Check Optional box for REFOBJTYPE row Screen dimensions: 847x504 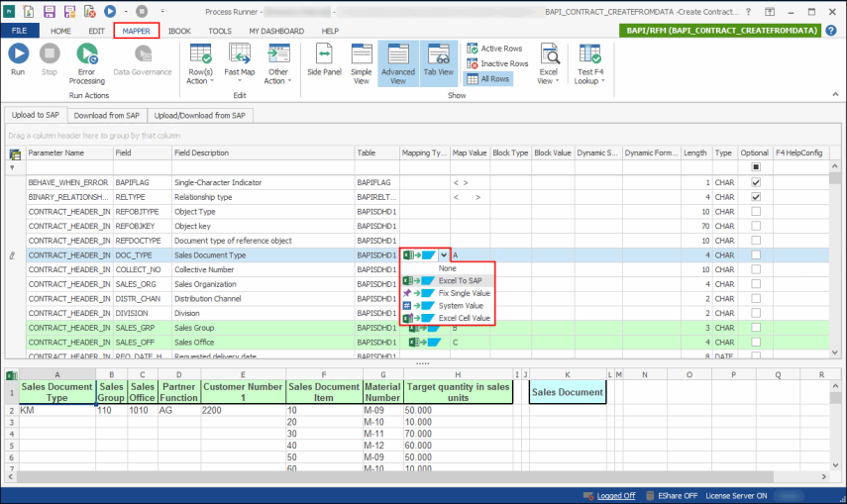point(756,212)
